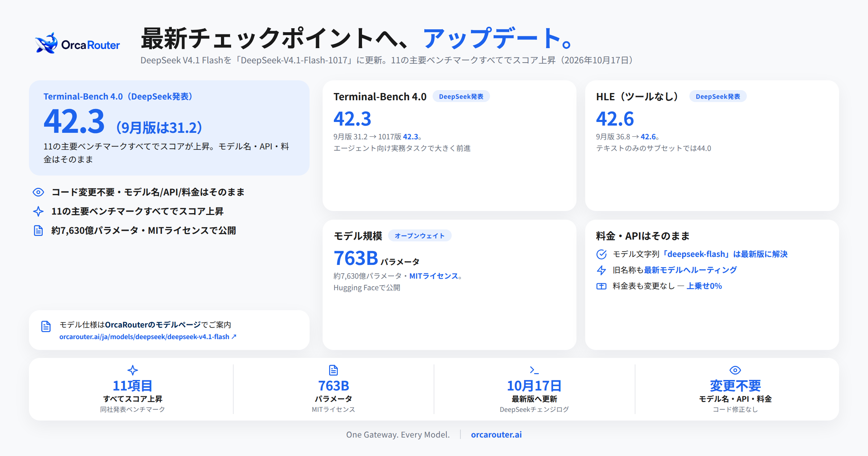Screen dimensions: 868x456
Task: Click document icon above 763B パラメータ stat
Action: click(333, 370)
